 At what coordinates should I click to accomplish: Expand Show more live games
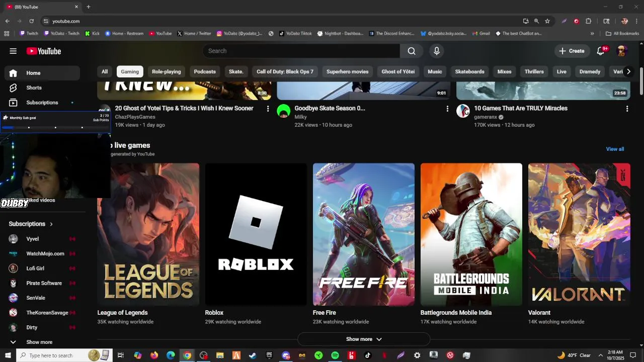pyautogui.click(x=364, y=339)
